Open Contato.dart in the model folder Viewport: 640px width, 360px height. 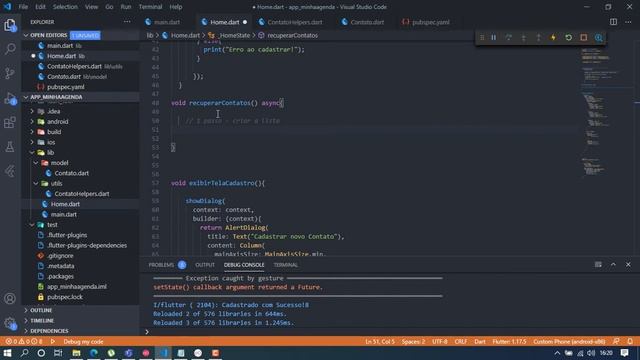(x=71, y=173)
